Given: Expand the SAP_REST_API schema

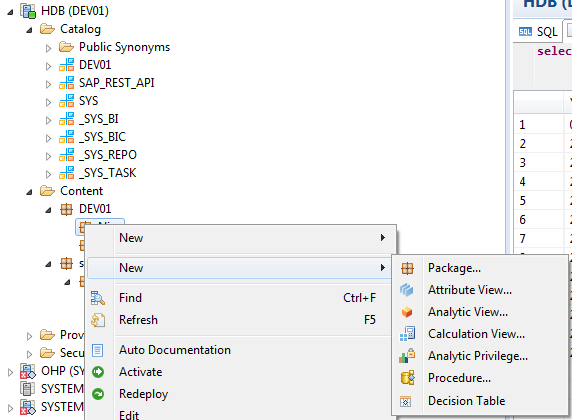Looking at the screenshot, I should (x=48, y=84).
